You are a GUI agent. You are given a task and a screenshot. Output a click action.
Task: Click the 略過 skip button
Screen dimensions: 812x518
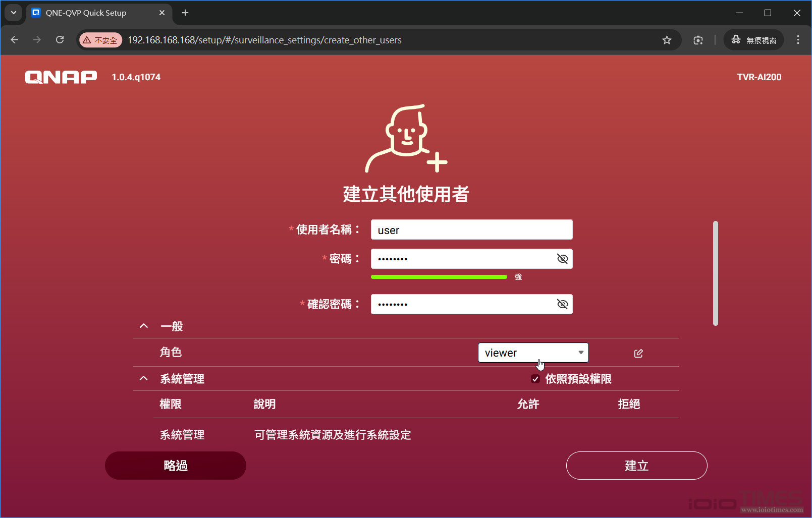(175, 465)
